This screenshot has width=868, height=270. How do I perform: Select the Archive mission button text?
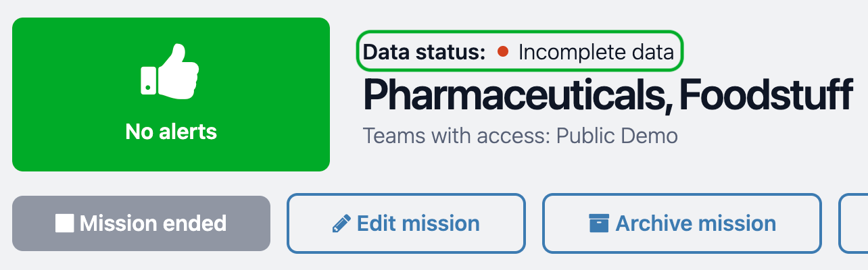click(695, 223)
